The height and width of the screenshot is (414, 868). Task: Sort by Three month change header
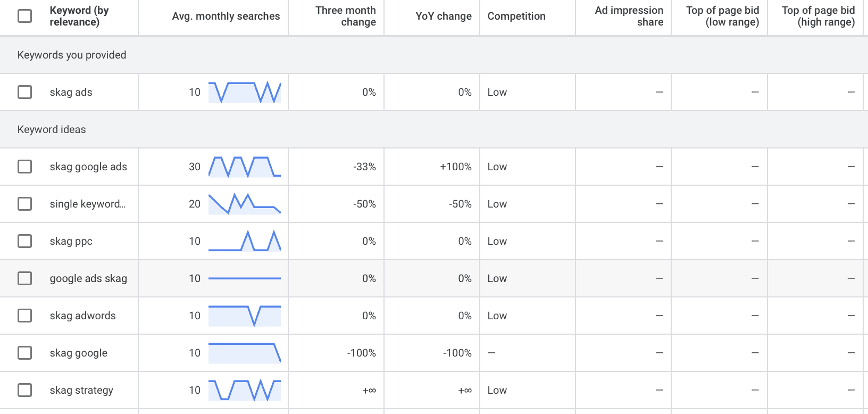coord(345,16)
